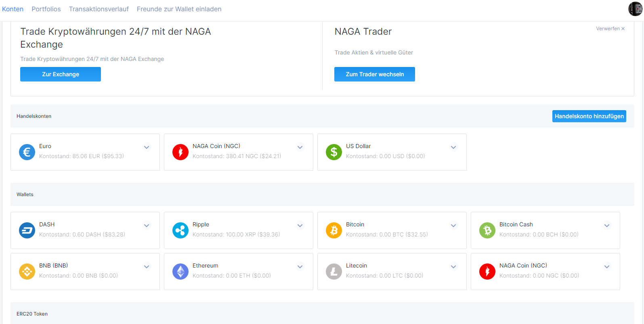Click the BNB (BNB) wallet name
The height and width of the screenshot is (324, 644).
[53, 265]
